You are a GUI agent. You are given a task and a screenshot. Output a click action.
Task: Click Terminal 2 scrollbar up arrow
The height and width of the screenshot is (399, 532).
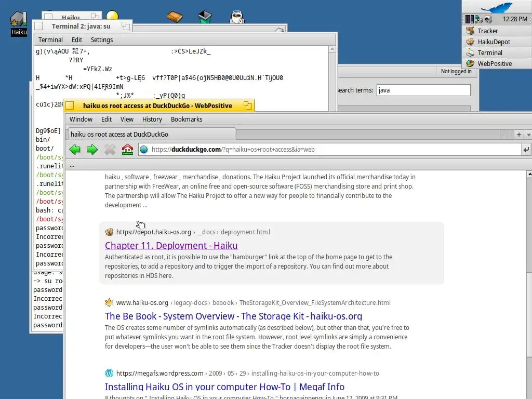coord(332,49)
